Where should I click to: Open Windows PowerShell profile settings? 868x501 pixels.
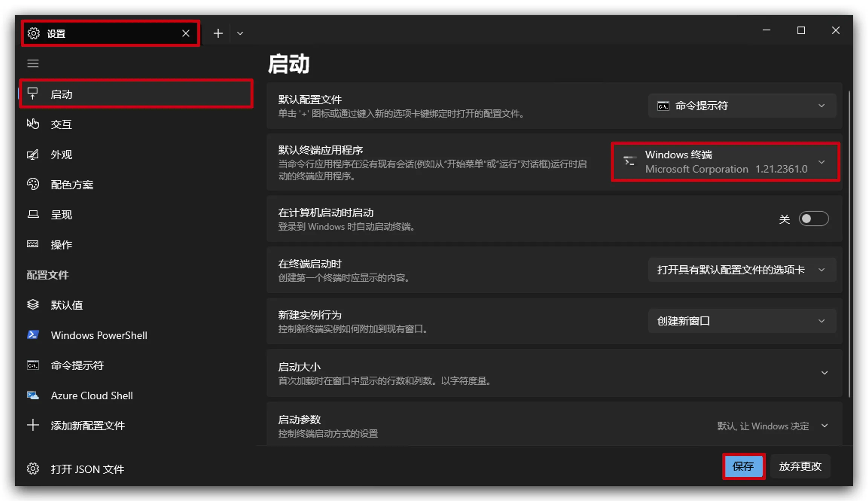[x=136, y=335]
